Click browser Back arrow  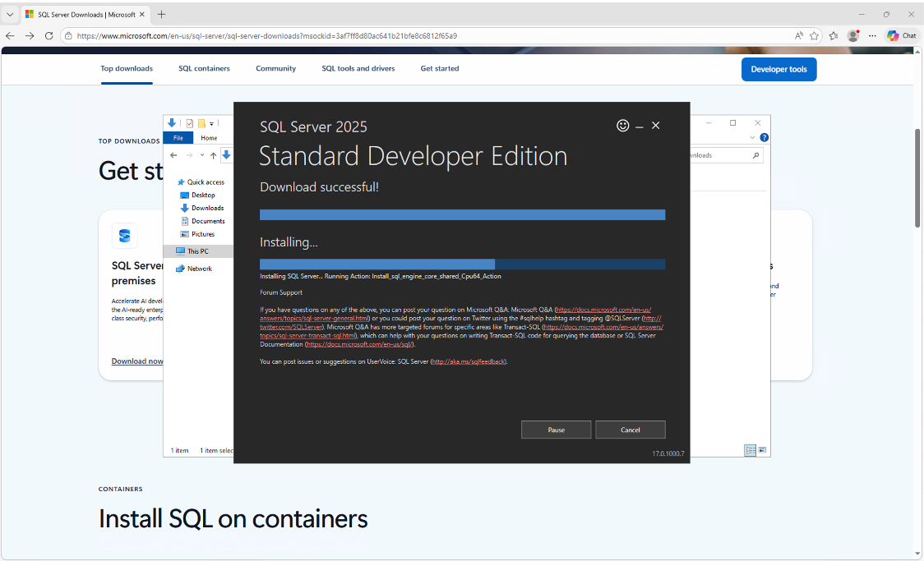(10, 36)
